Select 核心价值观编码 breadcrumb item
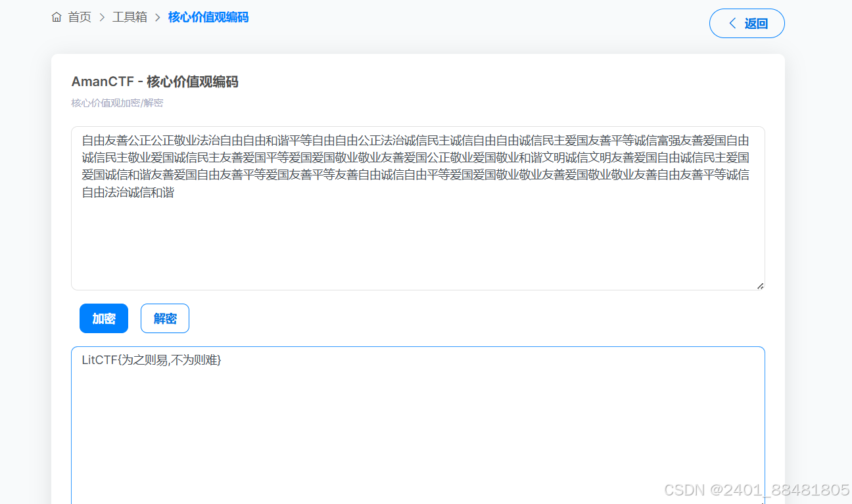Screen dimensions: 852x504 [x=208, y=17]
